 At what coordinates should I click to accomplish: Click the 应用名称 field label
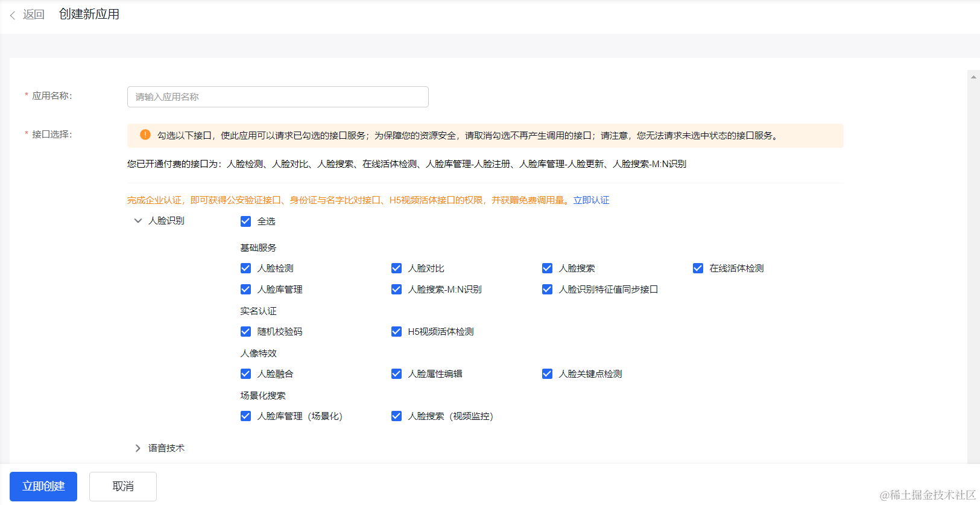[52, 96]
